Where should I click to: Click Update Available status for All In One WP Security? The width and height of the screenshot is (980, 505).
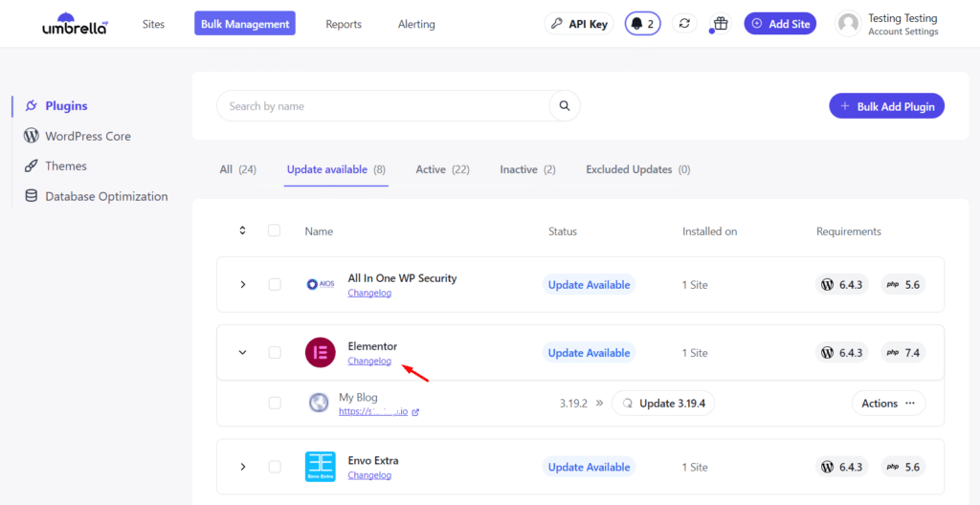[589, 284]
